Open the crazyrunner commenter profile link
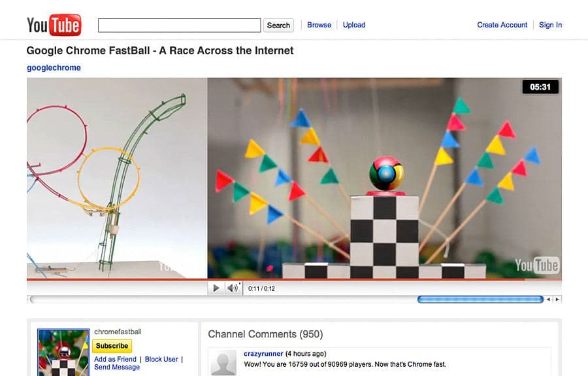This screenshot has height=376, width=588. (x=263, y=354)
